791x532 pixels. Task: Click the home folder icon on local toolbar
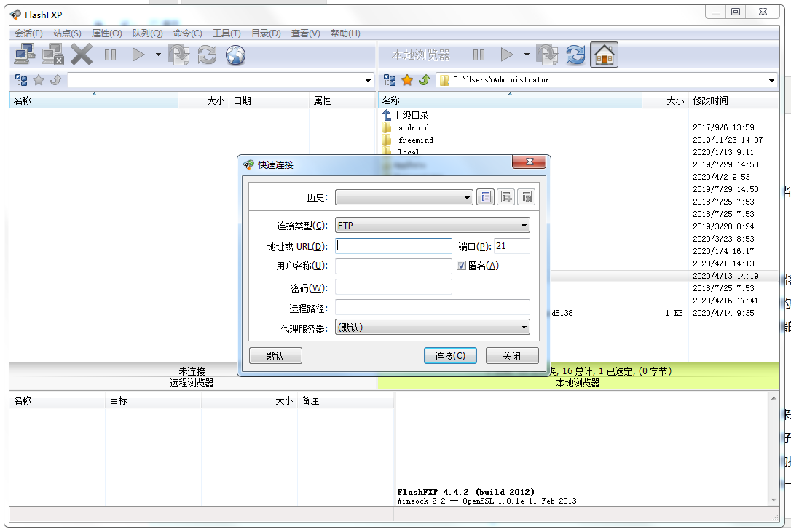pyautogui.click(x=604, y=55)
